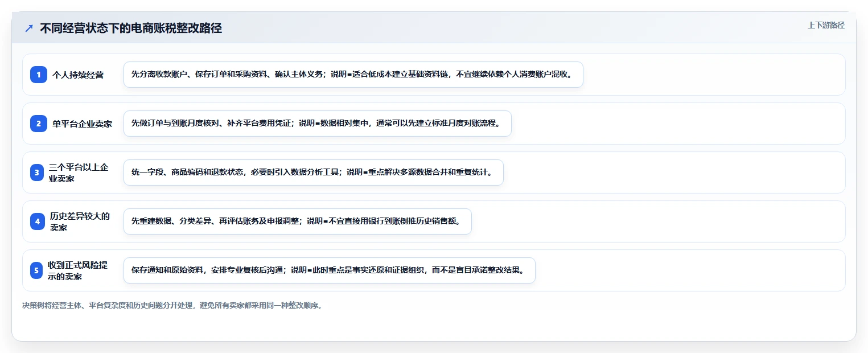
Task: Click the arrow icon beside the title
Action: (x=29, y=28)
